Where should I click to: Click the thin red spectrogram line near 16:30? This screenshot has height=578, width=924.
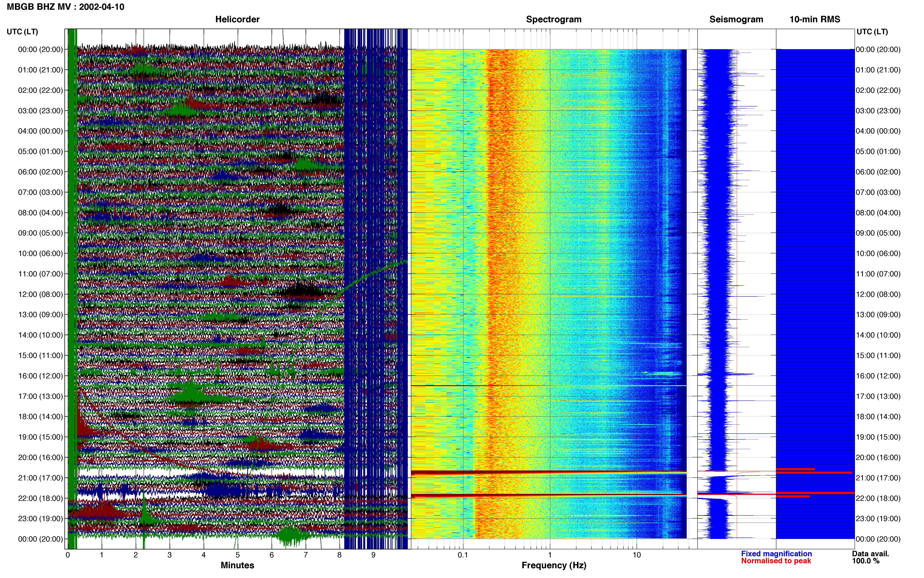tap(549, 386)
